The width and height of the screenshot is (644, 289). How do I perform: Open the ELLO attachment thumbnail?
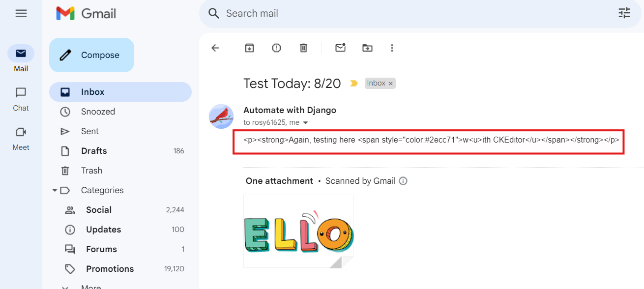(x=298, y=231)
